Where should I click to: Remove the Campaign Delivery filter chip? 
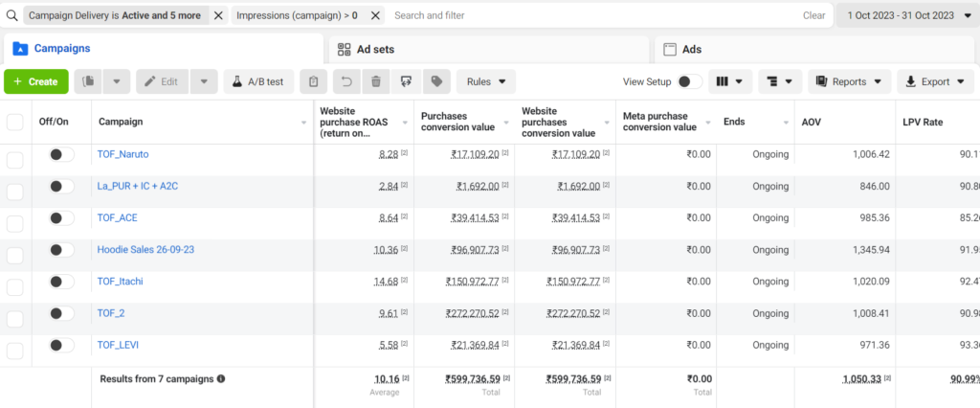click(218, 15)
